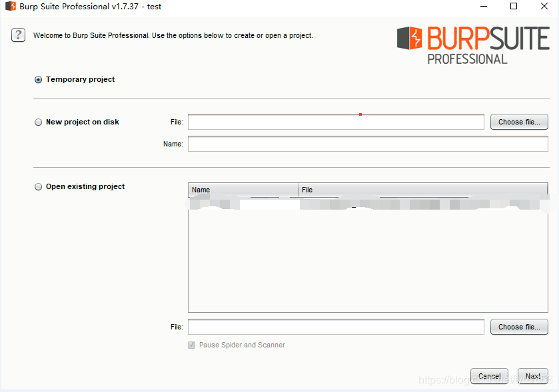Toggle the Pause Spider and Scanner checkbox
The image size is (559, 392).
(x=192, y=345)
